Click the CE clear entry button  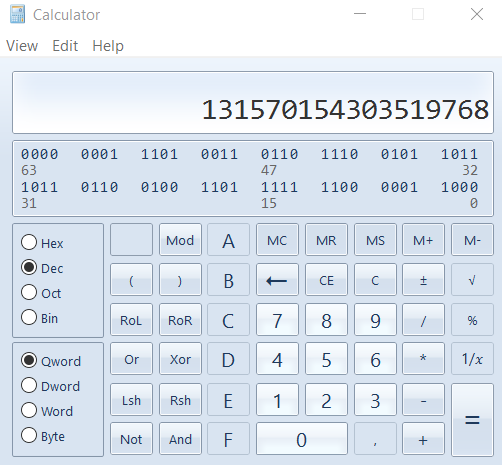[x=326, y=280]
